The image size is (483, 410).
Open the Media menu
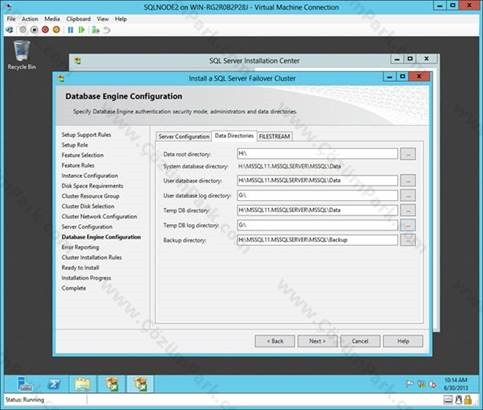coord(52,19)
